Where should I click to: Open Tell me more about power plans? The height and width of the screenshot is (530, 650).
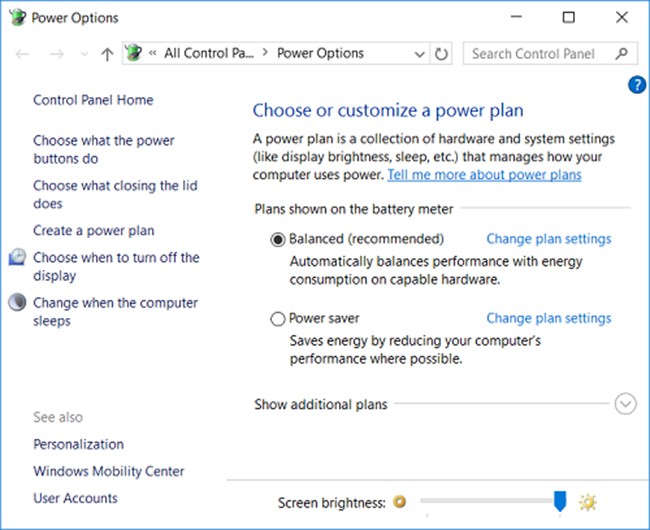click(484, 175)
